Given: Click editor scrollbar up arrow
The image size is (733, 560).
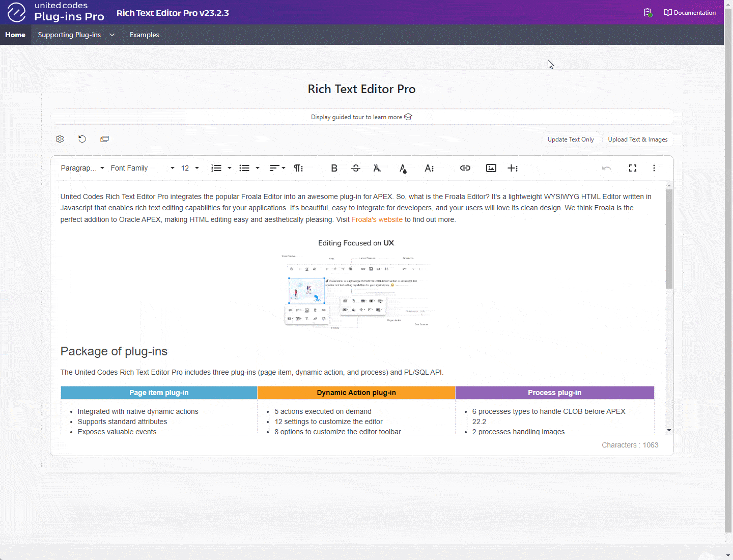Looking at the screenshot, I should (669, 185).
